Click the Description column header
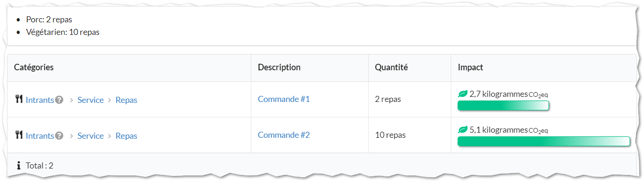Viewport: 644px width, 182px height. 279,67
